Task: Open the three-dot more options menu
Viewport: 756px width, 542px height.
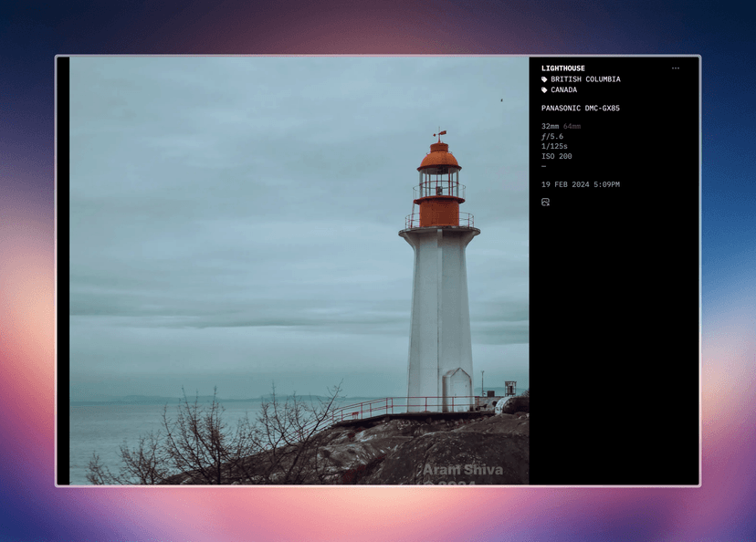Action: pos(675,68)
